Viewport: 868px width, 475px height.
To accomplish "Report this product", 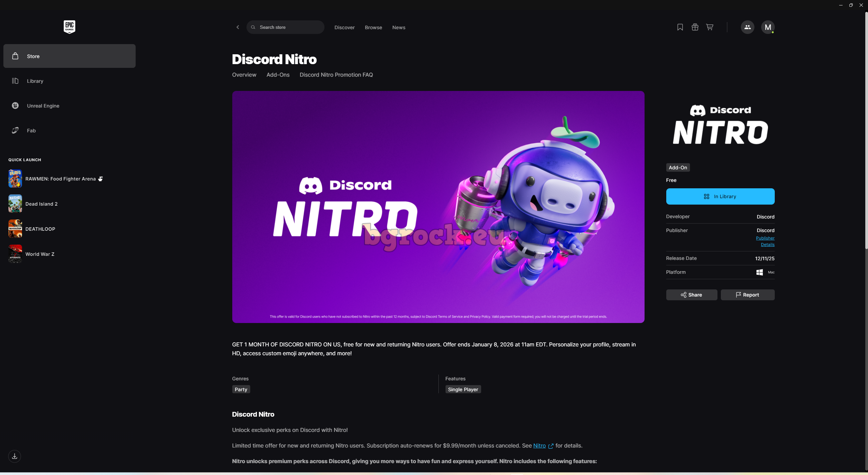I will tap(747, 295).
